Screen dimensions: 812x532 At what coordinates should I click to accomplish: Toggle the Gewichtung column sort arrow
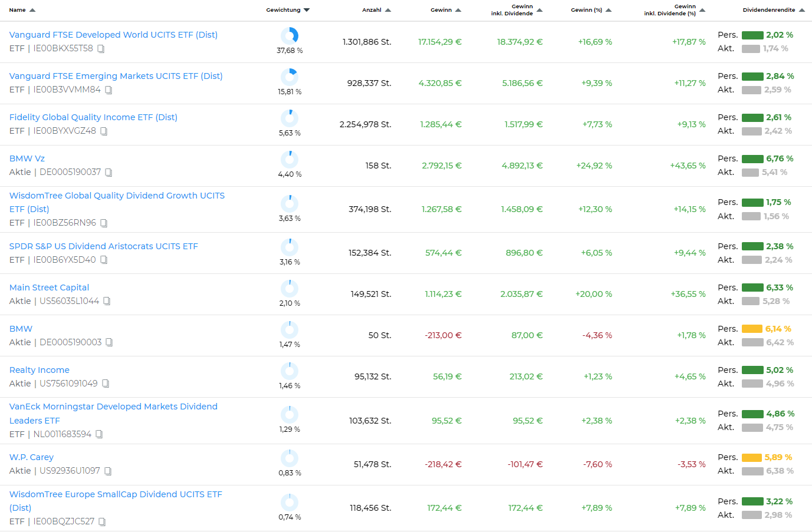pyautogui.click(x=307, y=10)
